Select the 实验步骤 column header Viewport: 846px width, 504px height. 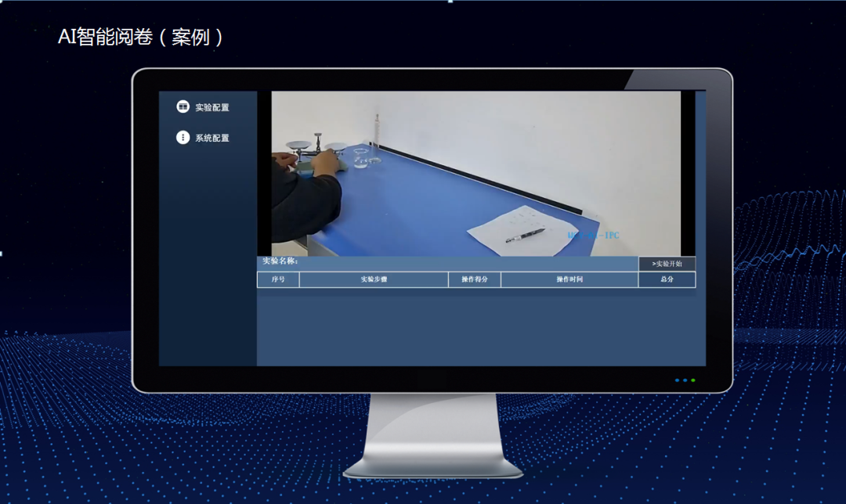click(374, 279)
